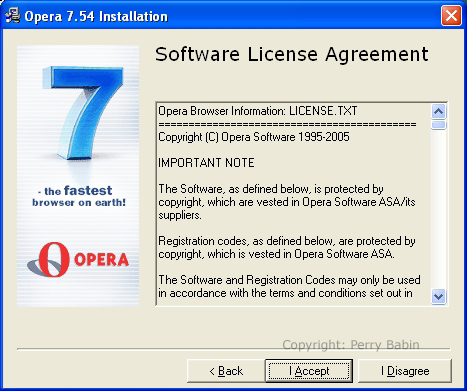Screen dimensions: 467x391
Task: Click paragraph starting 'The Software, as defined below'
Action: tap(287, 202)
